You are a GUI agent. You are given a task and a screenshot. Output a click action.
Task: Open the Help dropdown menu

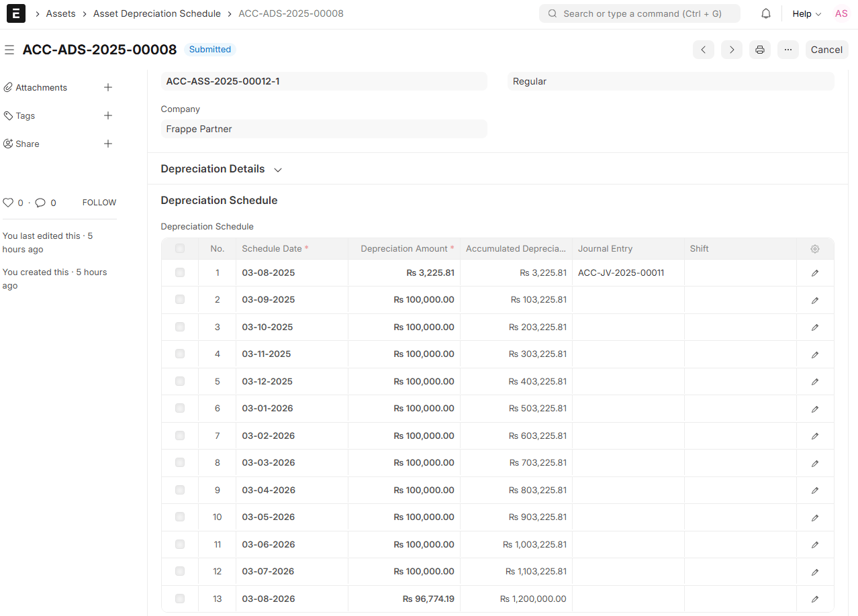point(806,13)
